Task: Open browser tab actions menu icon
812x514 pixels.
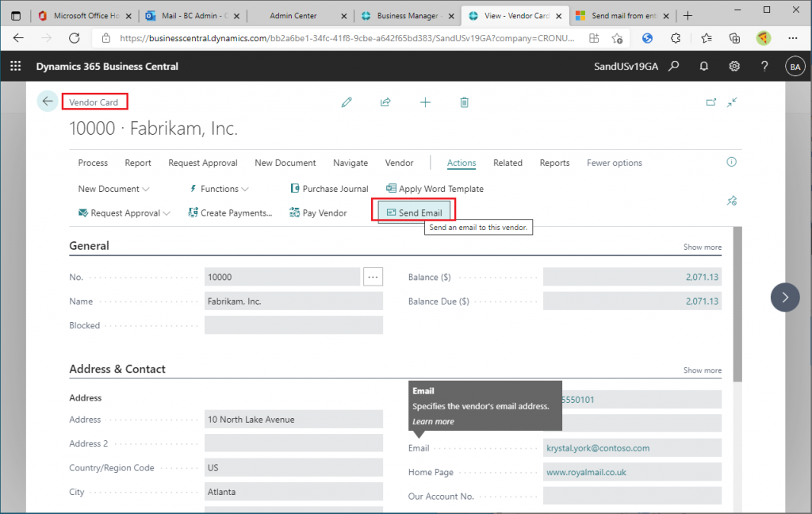Action: pos(16,16)
